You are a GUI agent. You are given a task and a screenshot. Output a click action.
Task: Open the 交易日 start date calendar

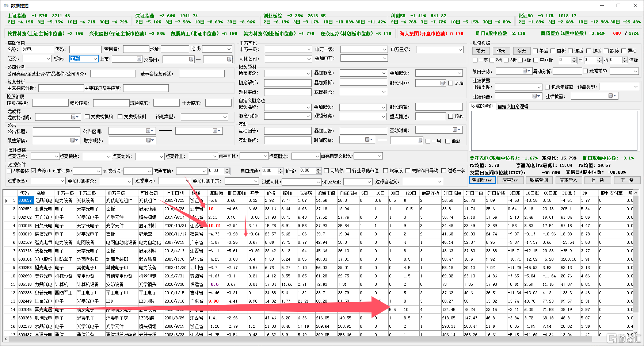tap(191, 59)
